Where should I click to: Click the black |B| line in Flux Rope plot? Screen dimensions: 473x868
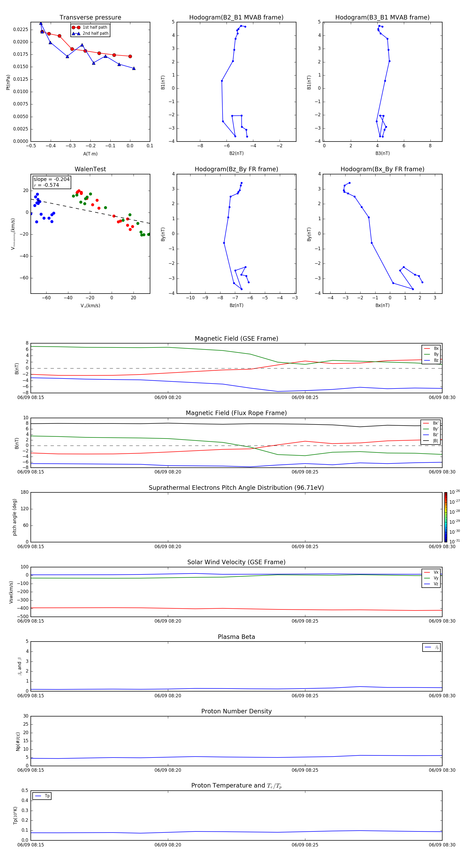coord(236,424)
